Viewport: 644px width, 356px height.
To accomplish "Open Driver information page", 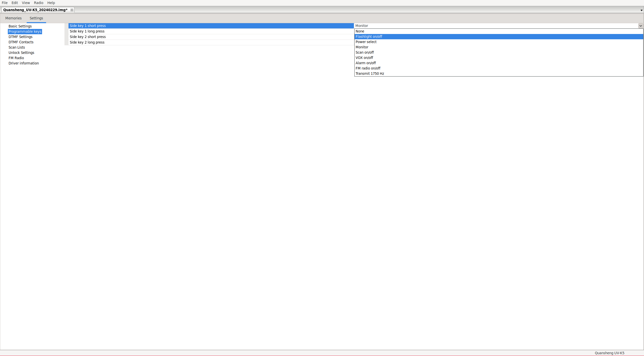I will [x=24, y=63].
